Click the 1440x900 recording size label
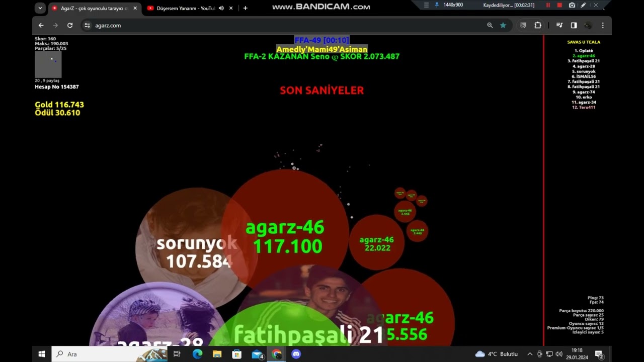 pyautogui.click(x=453, y=5)
